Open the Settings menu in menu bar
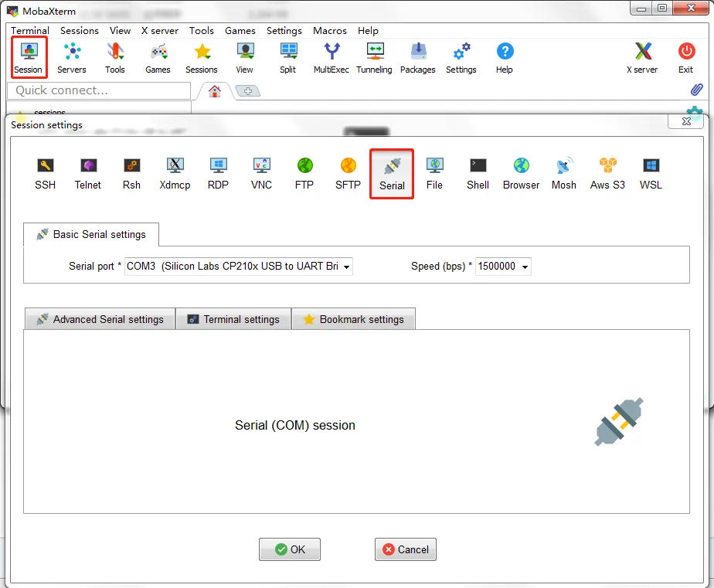This screenshot has height=588, width=714. (284, 30)
